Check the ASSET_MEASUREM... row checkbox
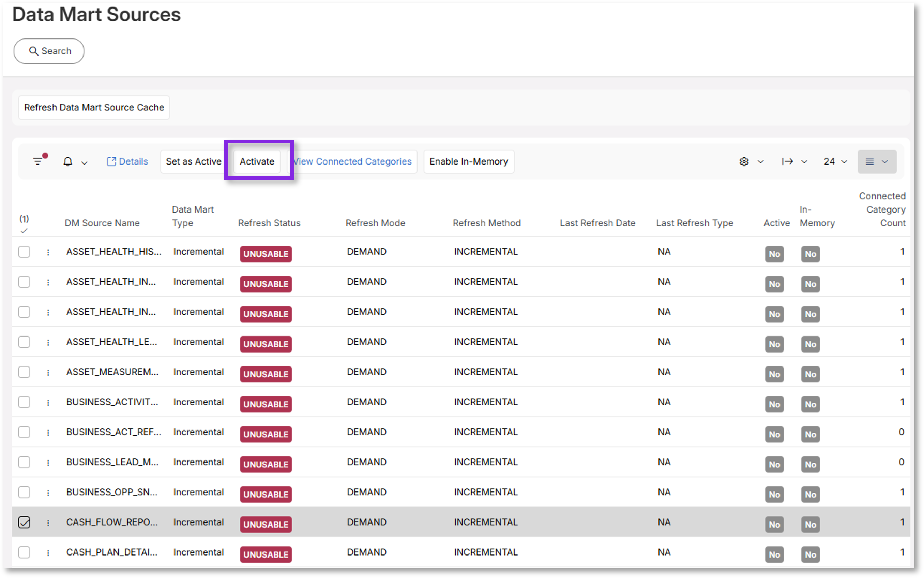Viewport: 924px width, 578px height. 24,372
